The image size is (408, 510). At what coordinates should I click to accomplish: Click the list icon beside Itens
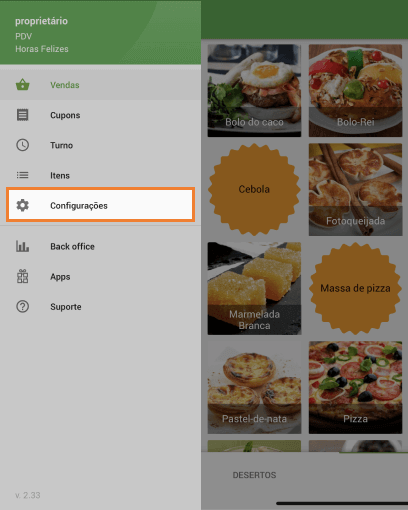point(23,175)
